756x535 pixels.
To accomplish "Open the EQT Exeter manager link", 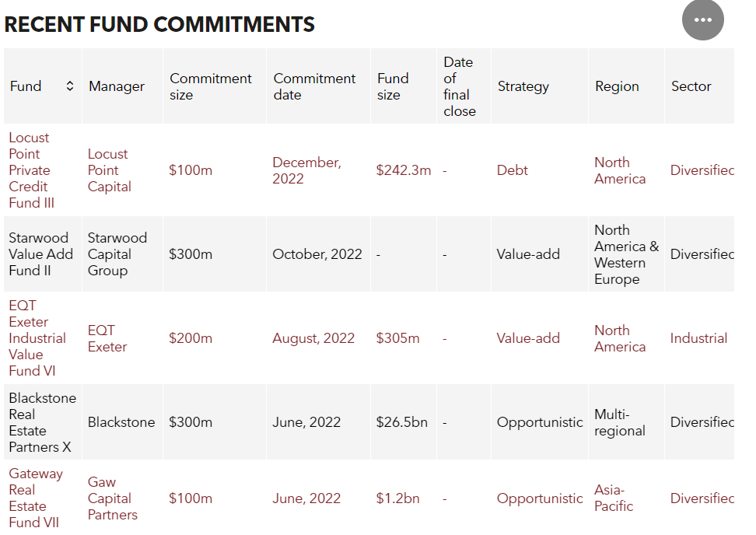I will click(107, 338).
